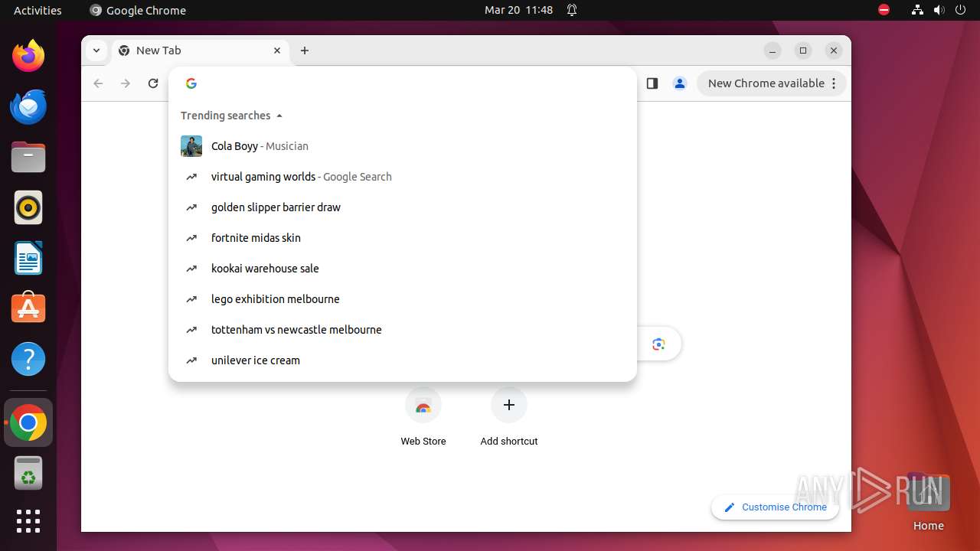The image size is (980, 551).
Task: Launch LibreOffice Writer from the dock
Action: pyautogui.click(x=28, y=258)
